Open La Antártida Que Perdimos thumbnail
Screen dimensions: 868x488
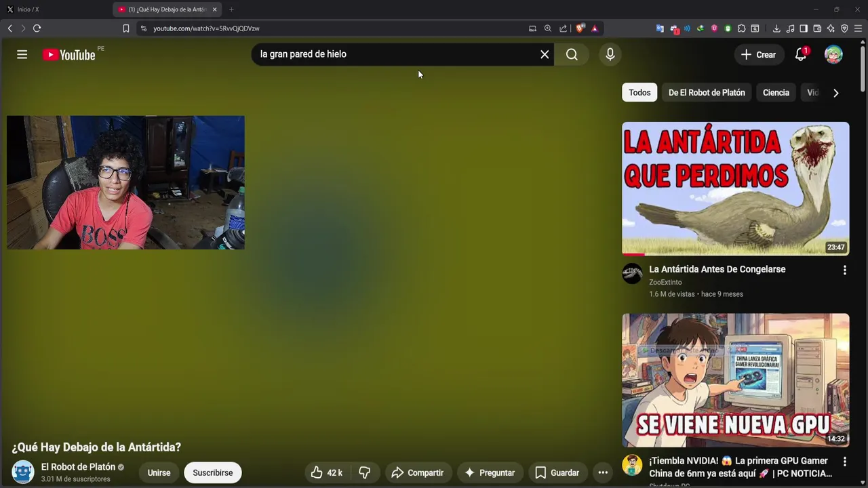pyautogui.click(x=735, y=188)
